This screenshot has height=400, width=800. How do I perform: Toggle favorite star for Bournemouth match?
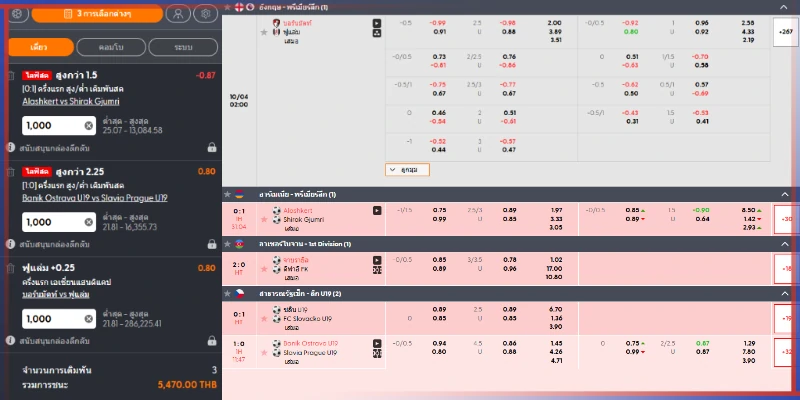(262, 32)
